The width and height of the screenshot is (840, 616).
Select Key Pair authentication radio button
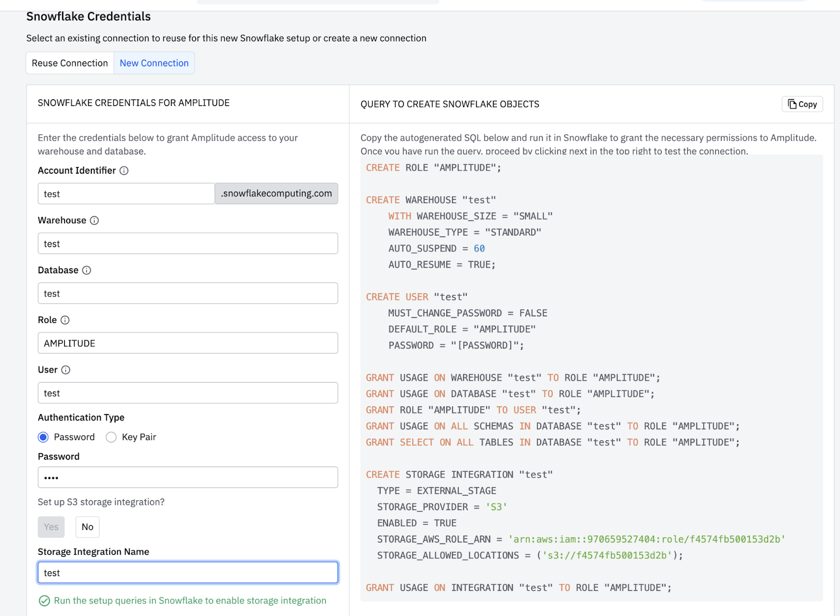coord(111,437)
